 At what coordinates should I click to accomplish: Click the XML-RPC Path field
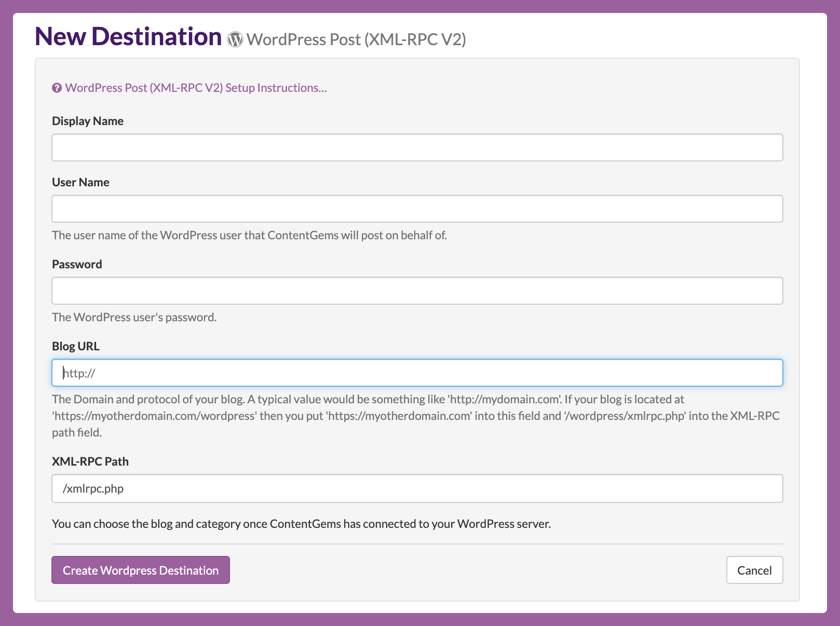click(x=417, y=488)
